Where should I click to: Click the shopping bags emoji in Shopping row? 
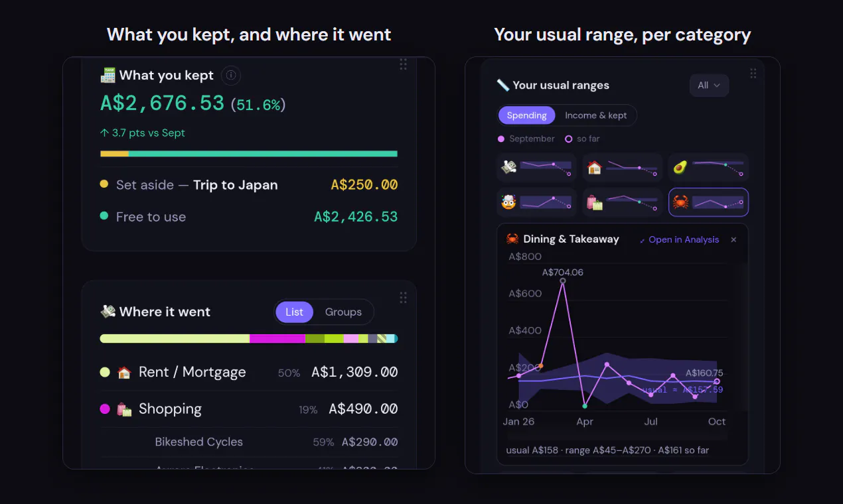[x=124, y=409]
